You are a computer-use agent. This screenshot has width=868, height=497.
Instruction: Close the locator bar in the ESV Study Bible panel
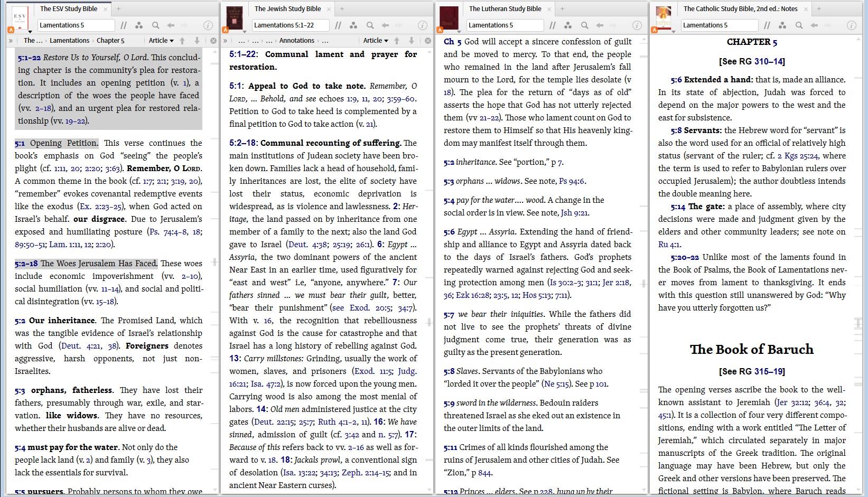click(x=213, y=41)
